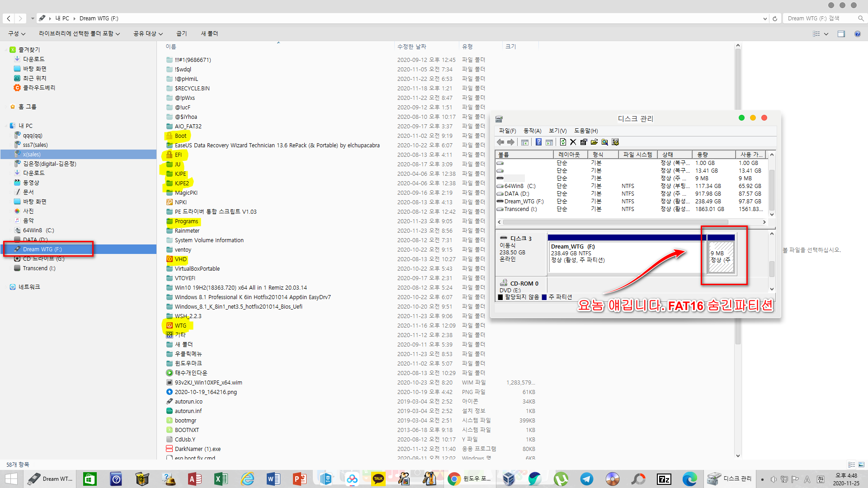
Task: Switch to large icons view in Explorer status bar
Action: [x=861, y=465]
